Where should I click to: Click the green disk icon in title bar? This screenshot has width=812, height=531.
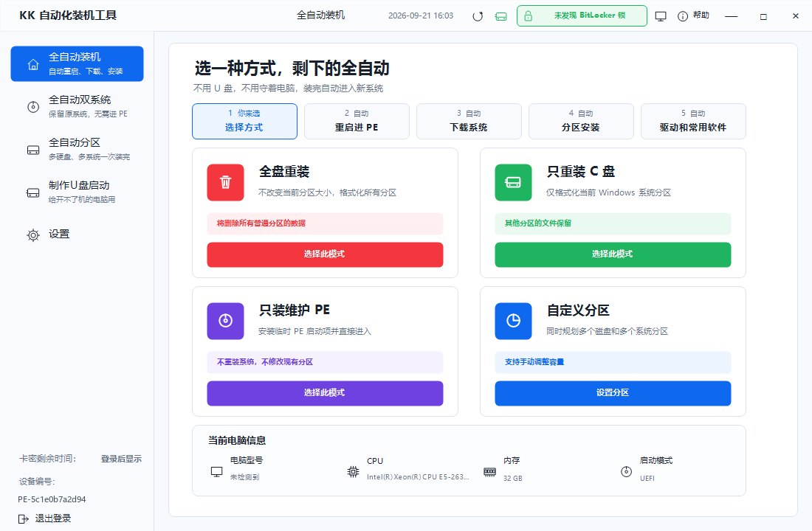pos(500,16)
